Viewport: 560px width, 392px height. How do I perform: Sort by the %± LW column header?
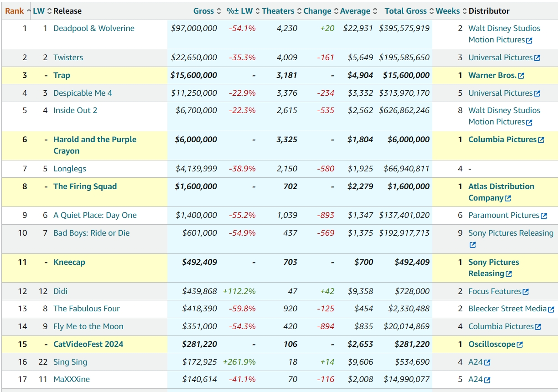click(x=243, y=11)
